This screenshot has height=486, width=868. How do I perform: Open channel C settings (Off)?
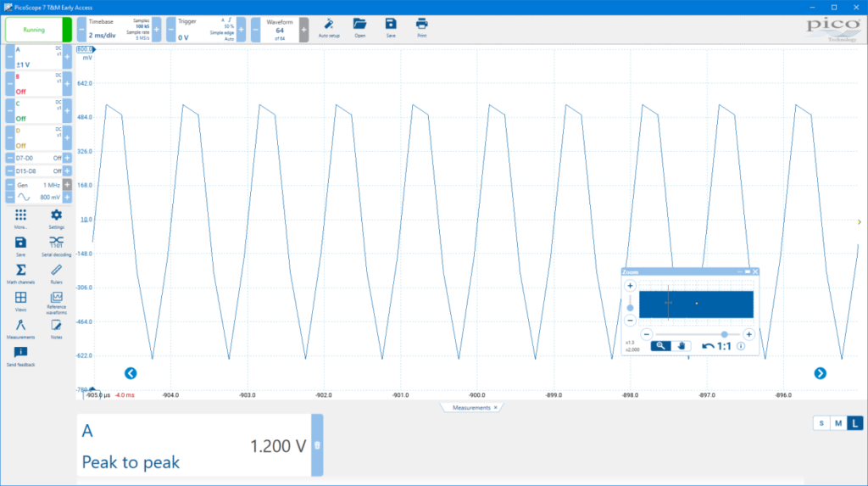coord(38,111)
